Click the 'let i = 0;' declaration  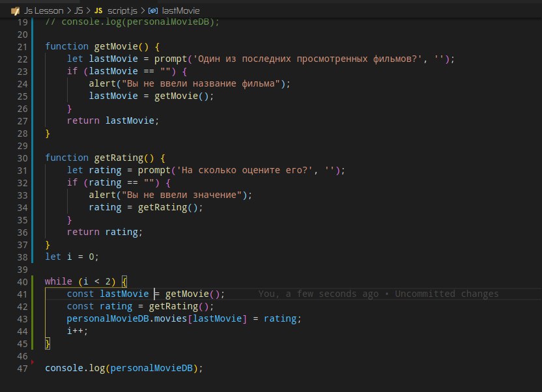coord(72,257)
